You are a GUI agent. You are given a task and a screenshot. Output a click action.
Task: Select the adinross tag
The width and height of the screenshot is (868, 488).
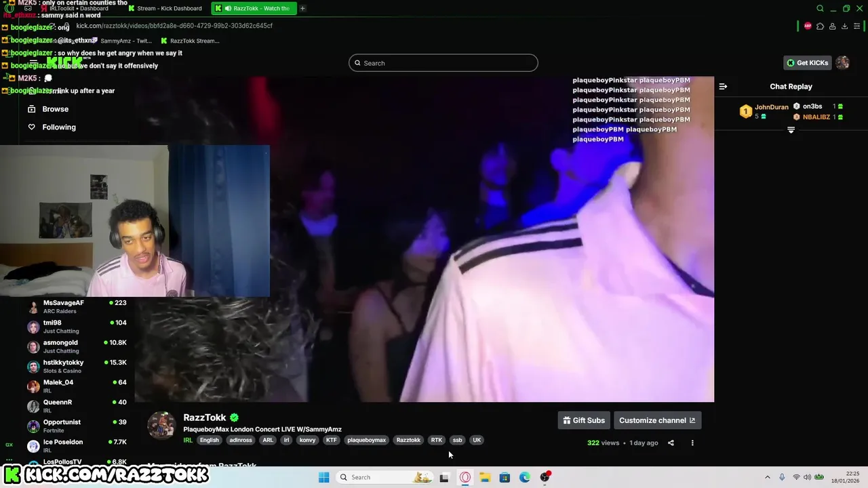241,440
